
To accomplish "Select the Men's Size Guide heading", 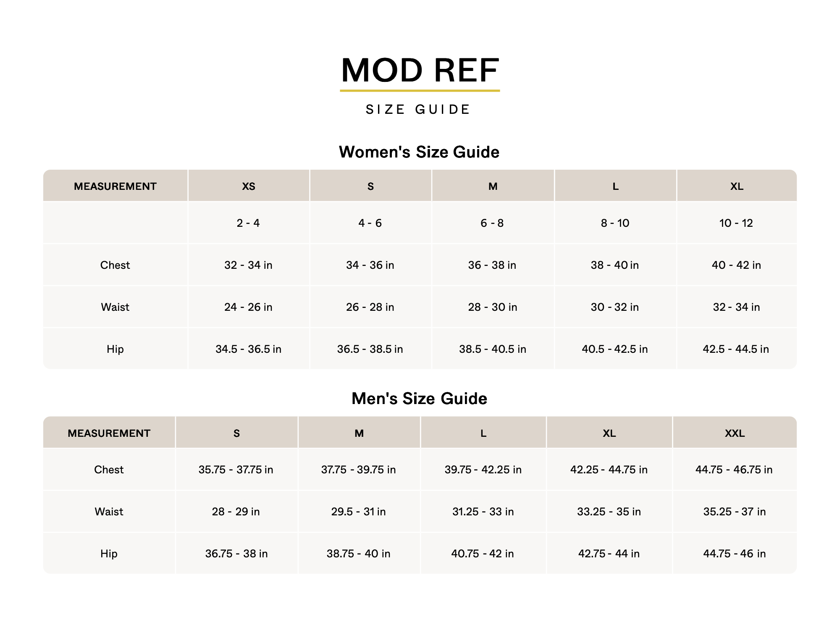I will tap(419, 399).
